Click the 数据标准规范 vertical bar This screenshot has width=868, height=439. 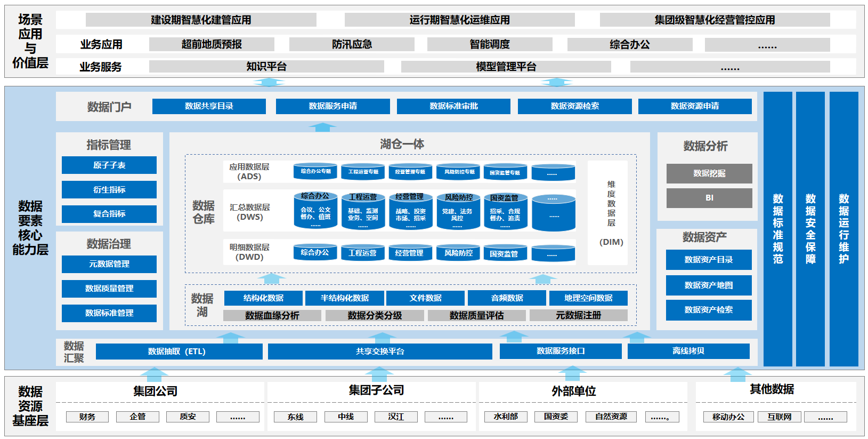(x=777, y=229)
